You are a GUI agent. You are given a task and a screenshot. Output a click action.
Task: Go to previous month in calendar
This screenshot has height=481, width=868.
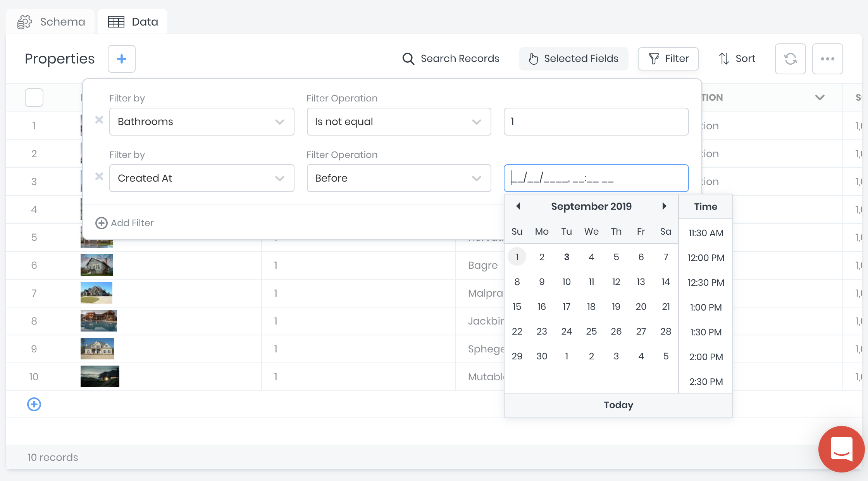tap(518, 206)
